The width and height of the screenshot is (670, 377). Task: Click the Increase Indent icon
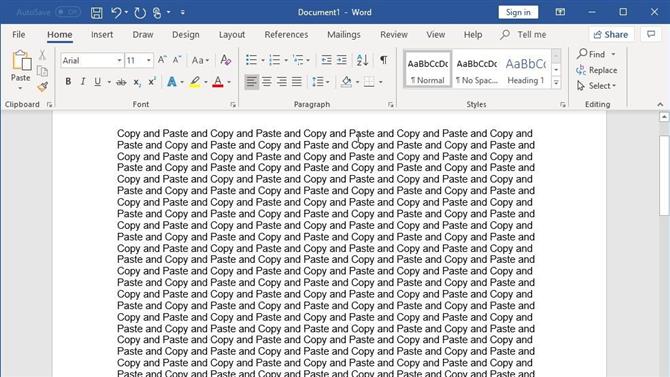[341, 60]
